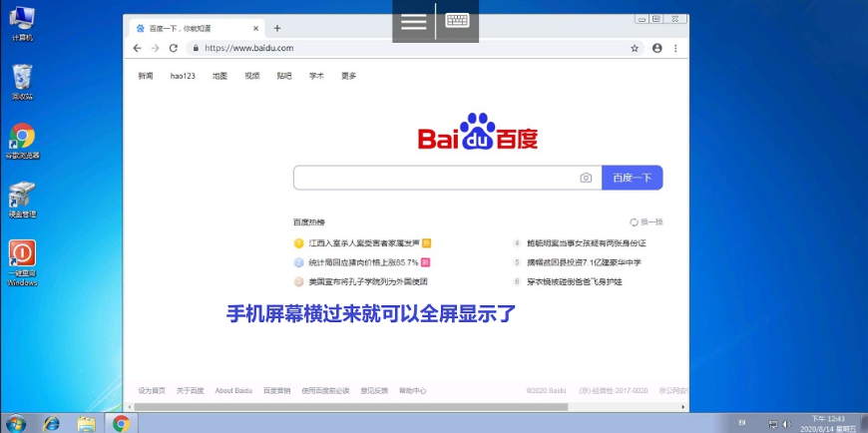Click the 硬盘管理 desktop shortcut

pyautogui.click(x=22, y=200)
